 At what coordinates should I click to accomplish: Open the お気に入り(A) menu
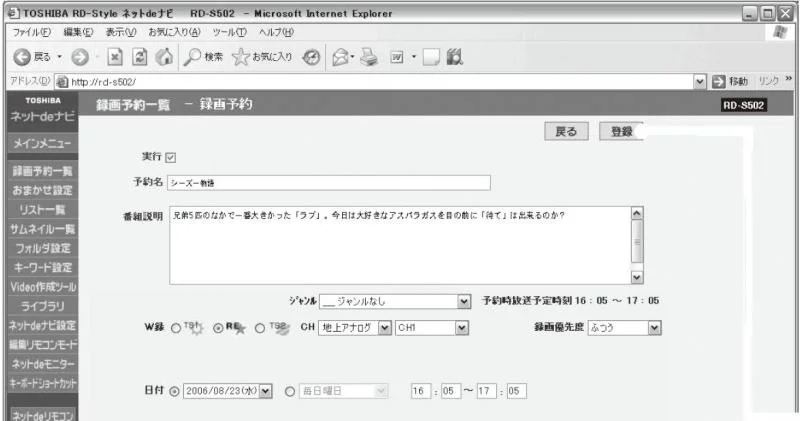(174, 32)
